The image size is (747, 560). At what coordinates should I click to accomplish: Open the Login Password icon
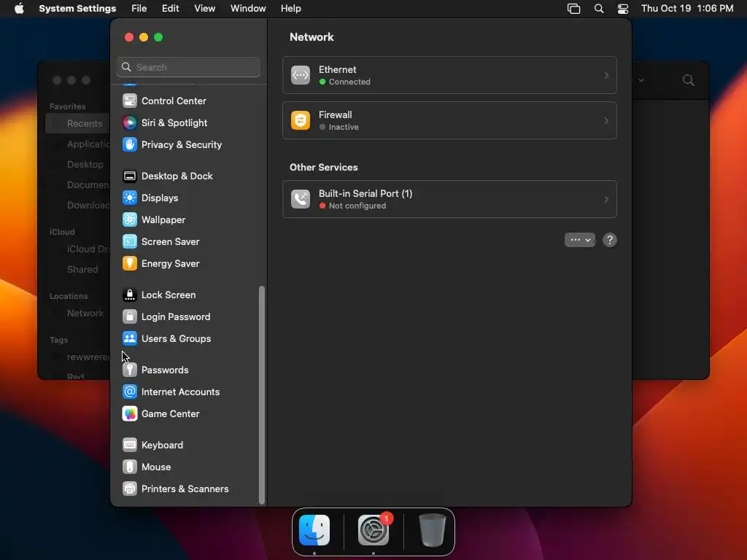(130, 317)
